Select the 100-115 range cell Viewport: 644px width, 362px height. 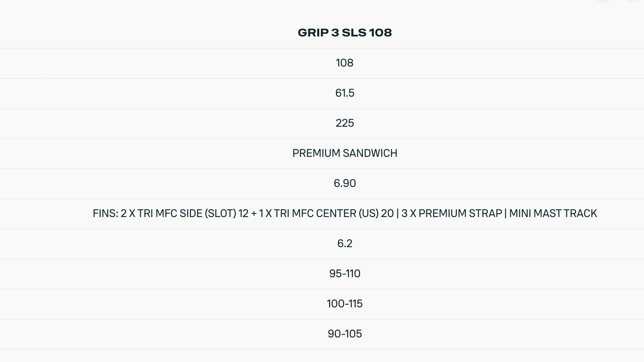[x=345, y=304]
